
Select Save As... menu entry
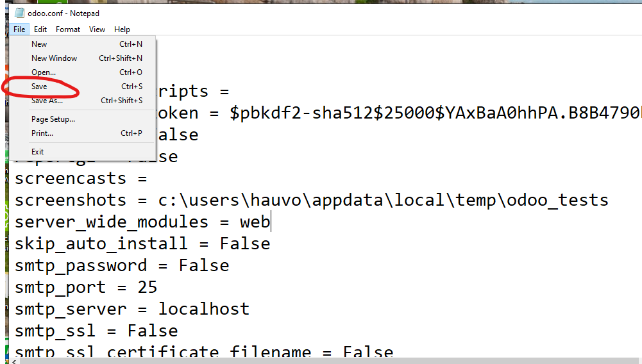47,101
